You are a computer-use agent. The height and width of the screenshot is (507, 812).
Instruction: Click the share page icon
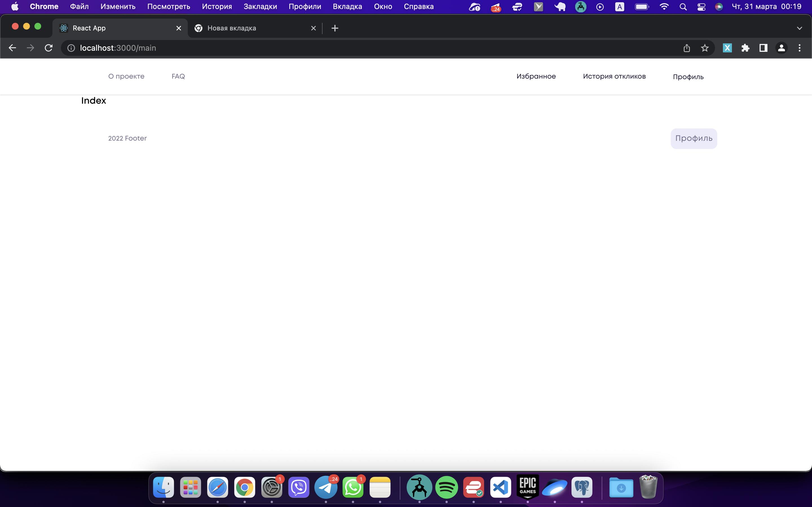coord(687,48)
